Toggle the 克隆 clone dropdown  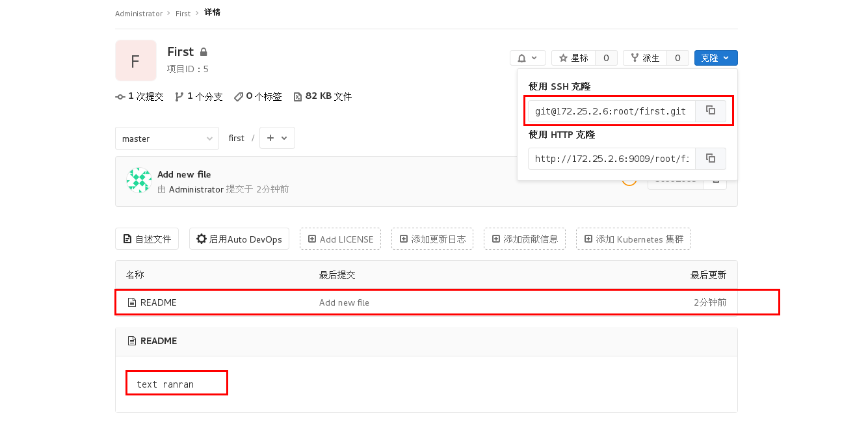pyautogui.click(x=716, y=58)
